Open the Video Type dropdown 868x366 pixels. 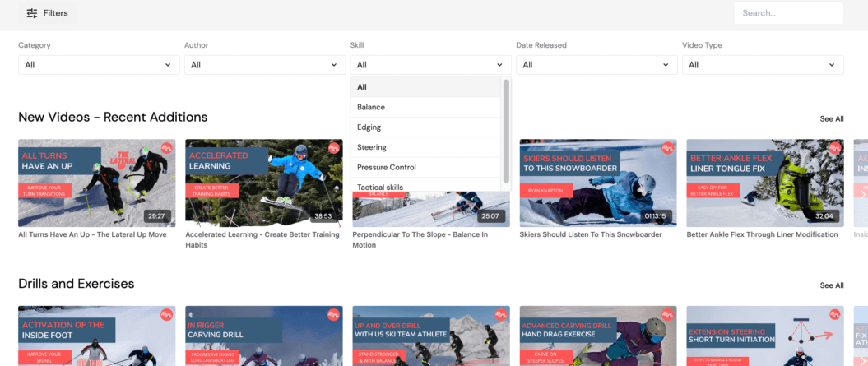[x=763, y=65]
